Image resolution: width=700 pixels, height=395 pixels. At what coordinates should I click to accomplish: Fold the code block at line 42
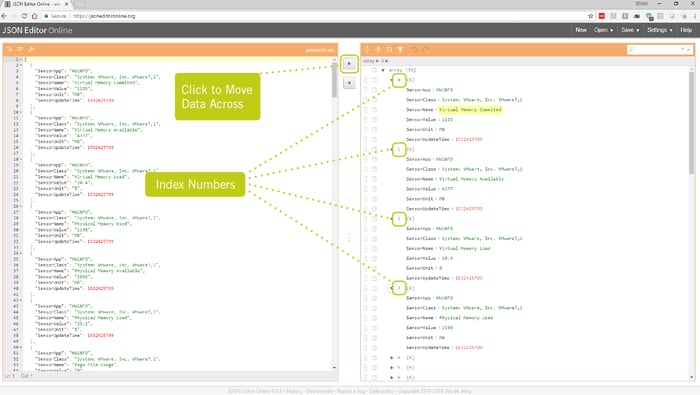pos(21,300)
